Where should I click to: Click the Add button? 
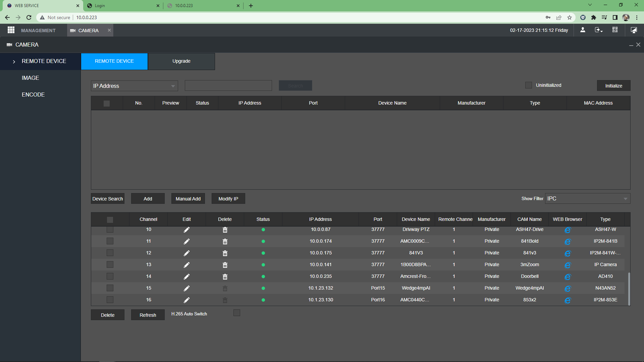[148, 198]
